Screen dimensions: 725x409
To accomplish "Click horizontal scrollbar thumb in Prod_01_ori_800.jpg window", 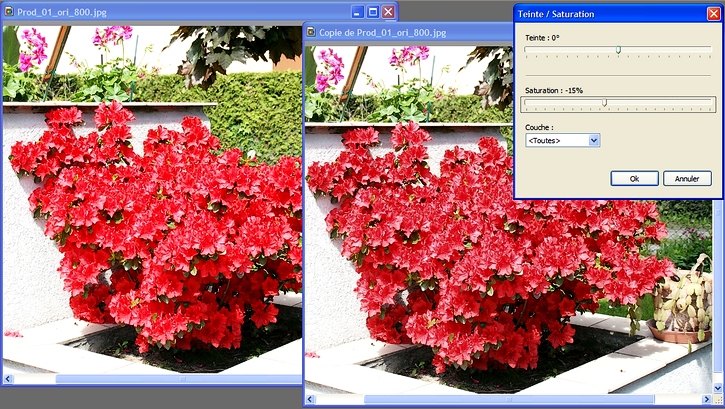I will coord(178,379).
